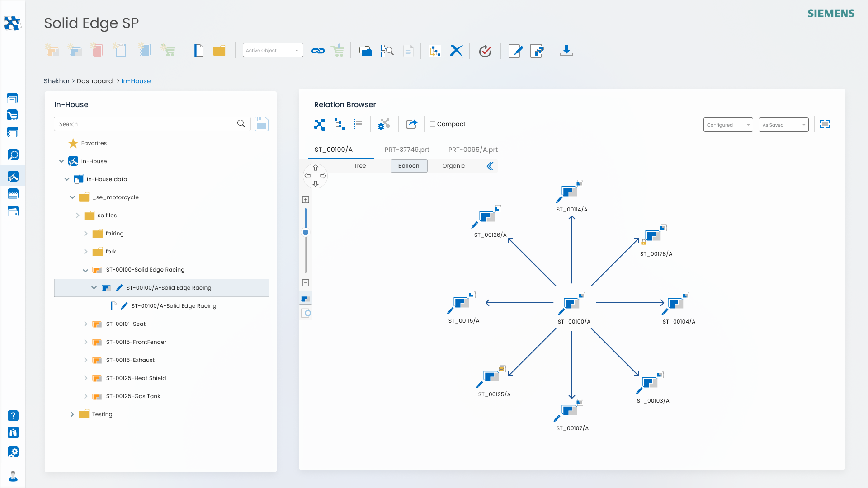Open the Active Object dropdown

tap(273, 51)
